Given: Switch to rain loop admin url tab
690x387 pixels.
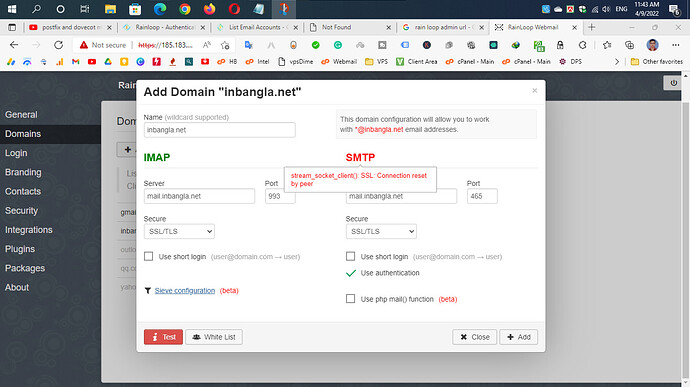Looking at the screenshot, I should coord(443,27).
